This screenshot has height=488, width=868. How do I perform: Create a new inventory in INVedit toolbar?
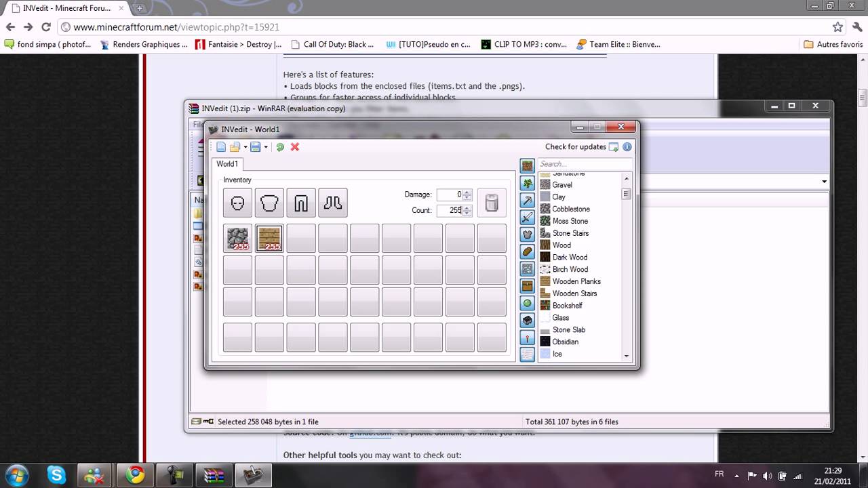pyautogui.click(x=221, y=147)
